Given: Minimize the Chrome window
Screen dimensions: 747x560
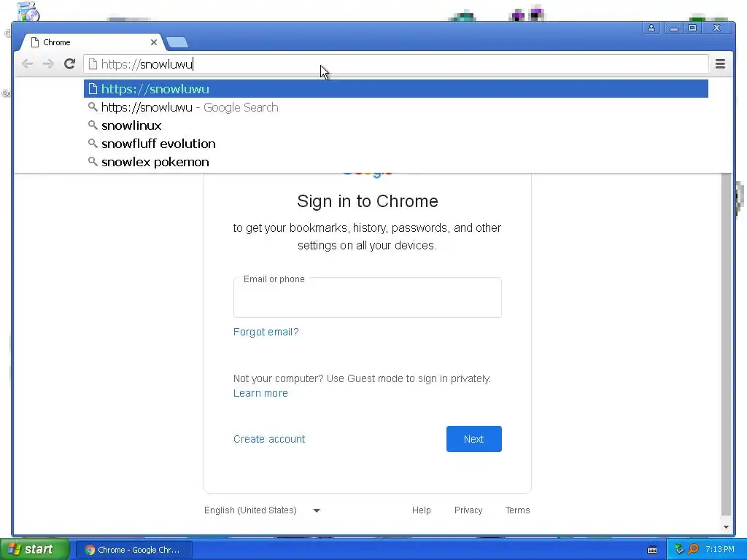Looking at the screenshot, I should (x=673, y=28).
